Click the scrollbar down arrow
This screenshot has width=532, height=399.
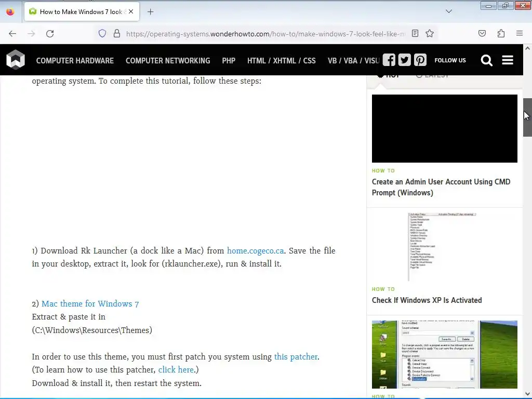(x=527, y=393)
